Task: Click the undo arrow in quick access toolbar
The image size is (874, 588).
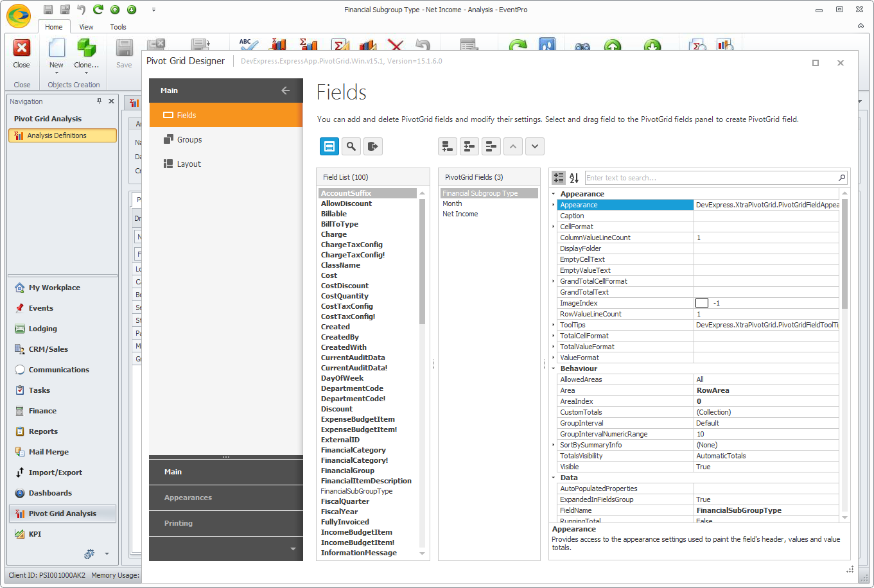Action: tap(82, 10)
